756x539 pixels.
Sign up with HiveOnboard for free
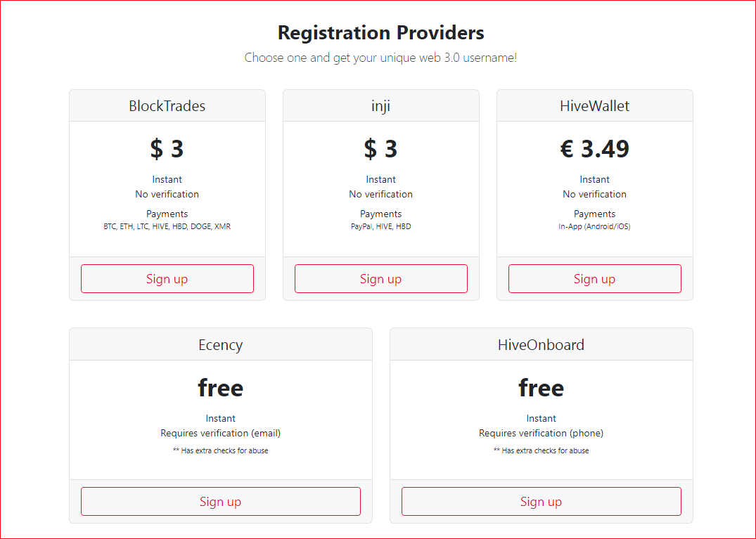pyautogui.click(x=541, y=502)
